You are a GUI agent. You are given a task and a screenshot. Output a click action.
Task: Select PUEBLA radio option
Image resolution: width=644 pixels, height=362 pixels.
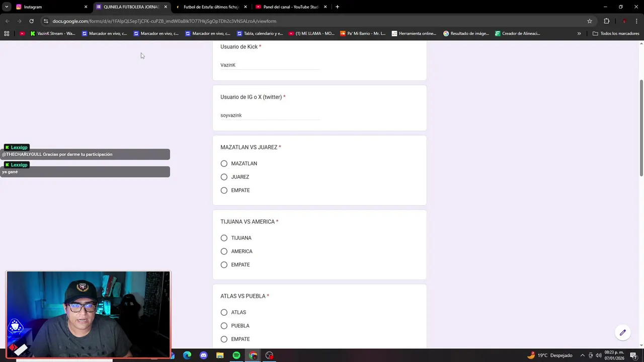click(x=224, y=326)
